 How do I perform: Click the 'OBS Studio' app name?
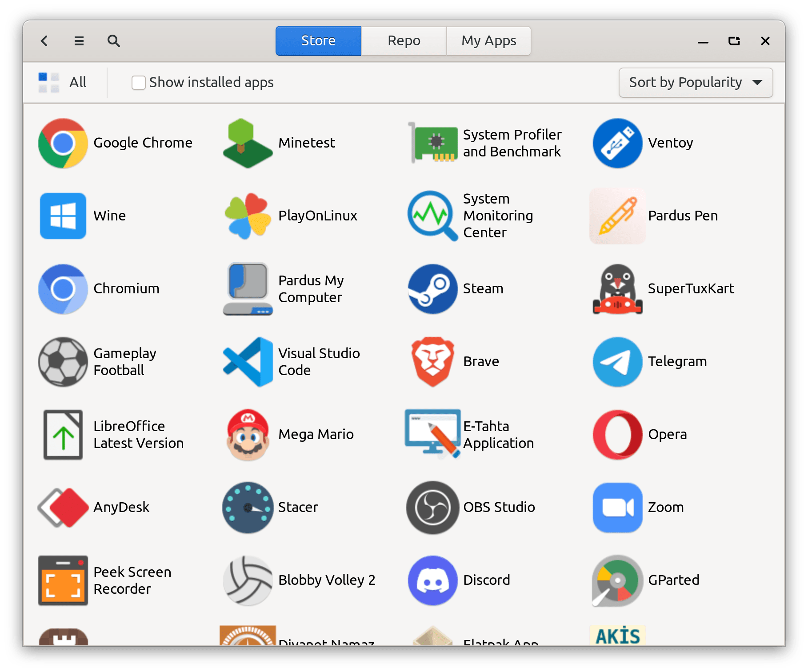tap(499, 508)
